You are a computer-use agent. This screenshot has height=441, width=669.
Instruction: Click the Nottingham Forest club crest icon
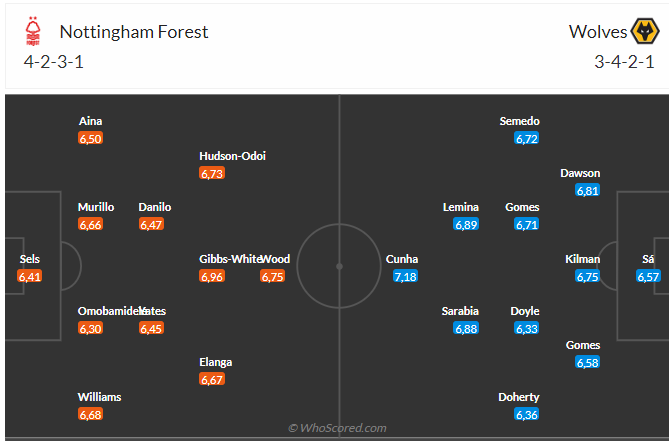tap(33, 33)
